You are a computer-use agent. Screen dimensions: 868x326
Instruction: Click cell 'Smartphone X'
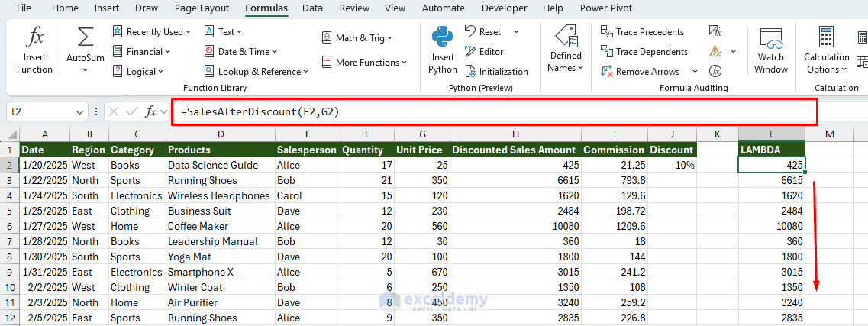(221, 272)
